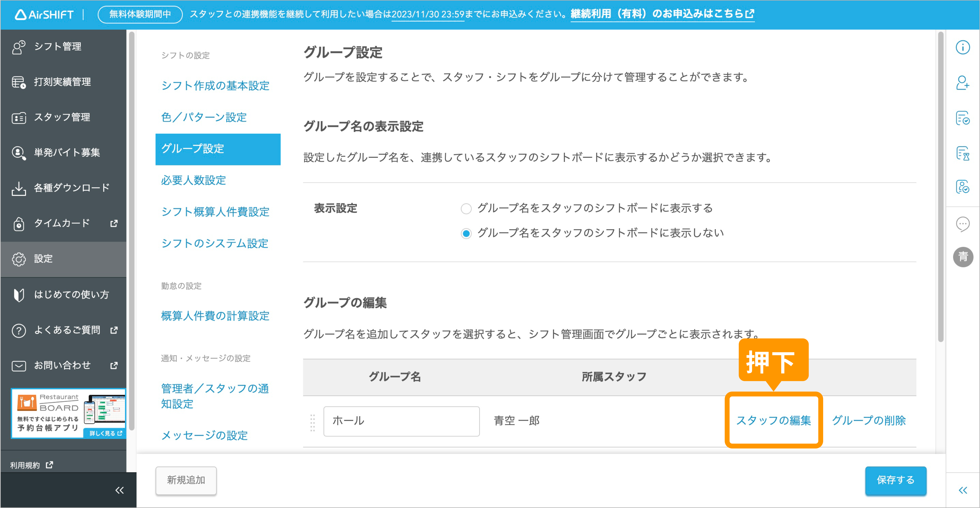Go to メッセージの設定
Image resolution: width=980 pixels, height=508 pixels.
click(x=204, y=435)
